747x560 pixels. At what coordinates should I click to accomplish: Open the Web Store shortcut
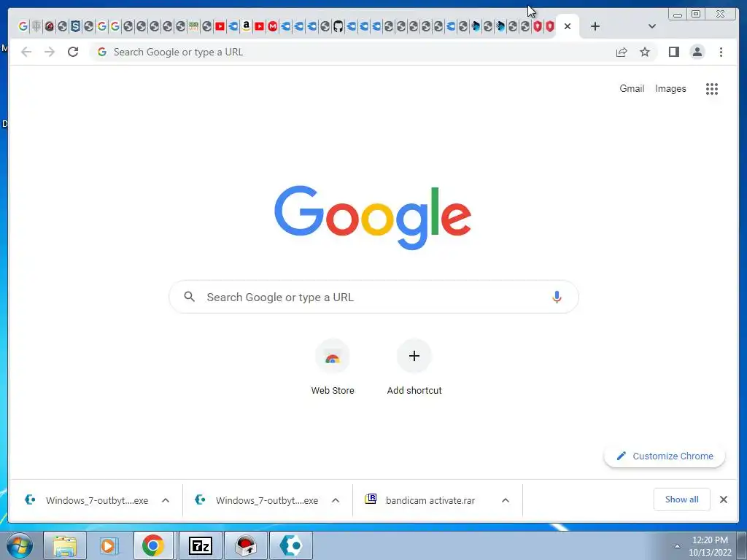333,367
